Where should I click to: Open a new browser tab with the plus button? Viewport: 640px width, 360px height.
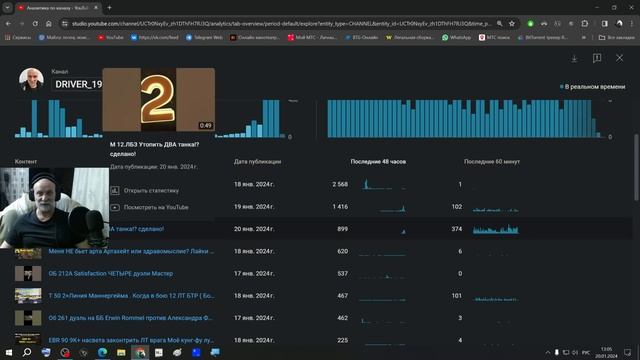(x=109, y=7)
